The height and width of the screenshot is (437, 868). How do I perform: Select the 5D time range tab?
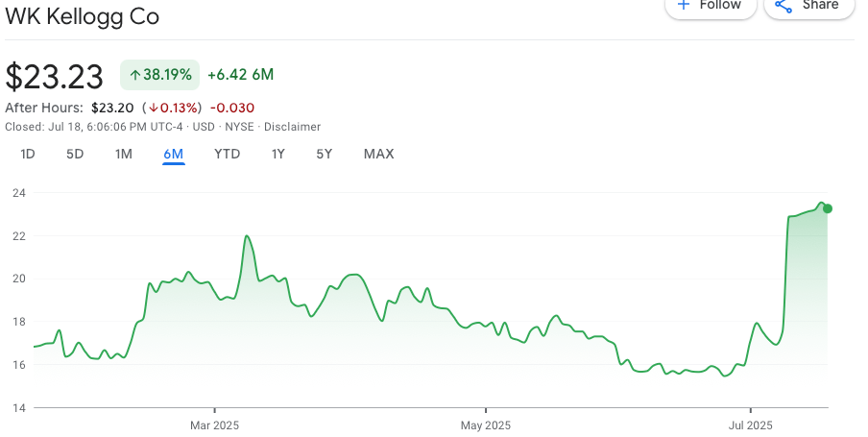tap(75, 154)
